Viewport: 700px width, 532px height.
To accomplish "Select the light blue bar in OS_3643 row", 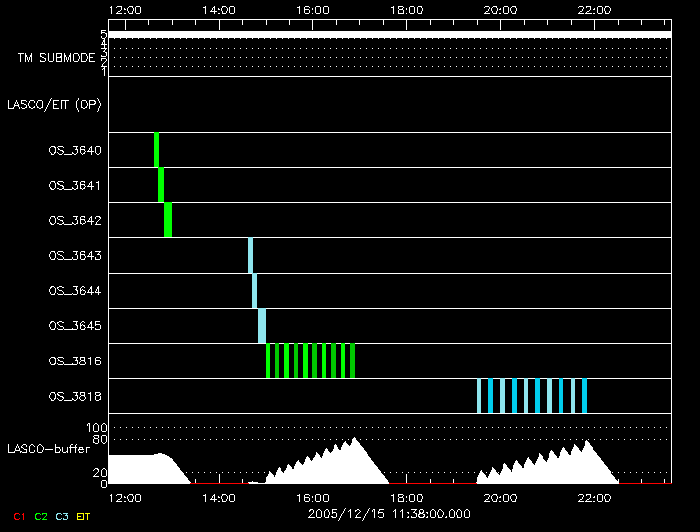I will point(250,255).
